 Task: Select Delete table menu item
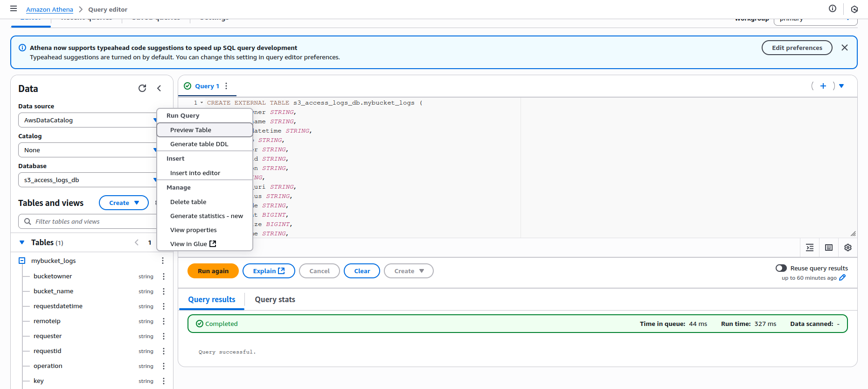click(205, 202)
